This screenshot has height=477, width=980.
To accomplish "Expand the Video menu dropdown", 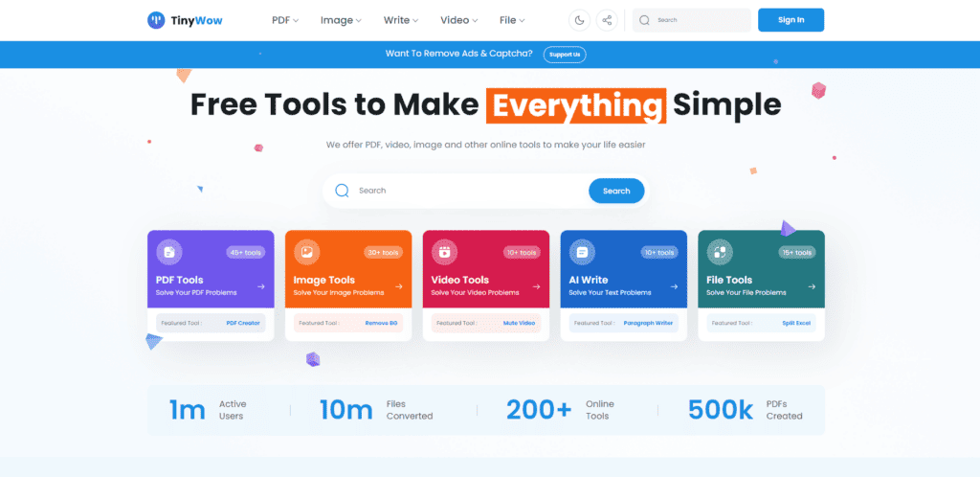I will point(458,20).
